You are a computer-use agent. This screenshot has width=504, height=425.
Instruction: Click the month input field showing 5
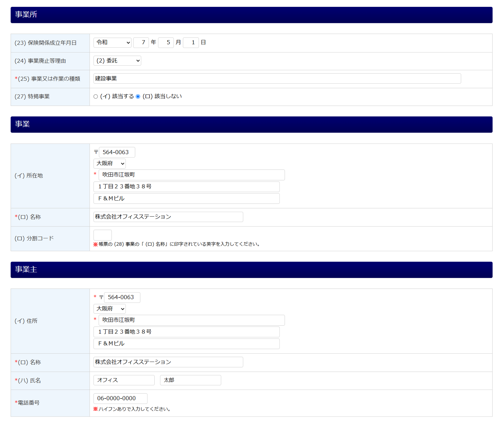click(166, 42)
